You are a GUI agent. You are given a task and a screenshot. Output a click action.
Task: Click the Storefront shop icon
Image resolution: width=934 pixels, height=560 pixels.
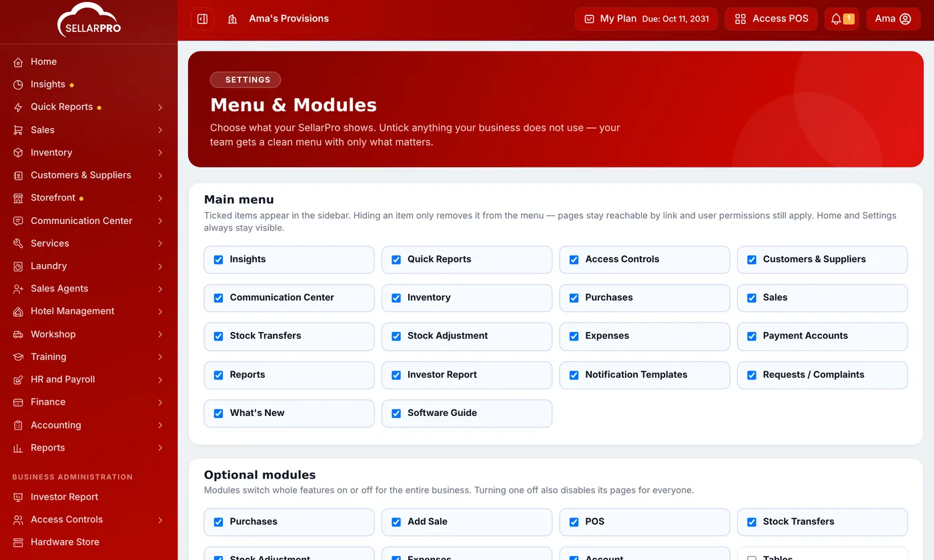(x=18, y=198)
